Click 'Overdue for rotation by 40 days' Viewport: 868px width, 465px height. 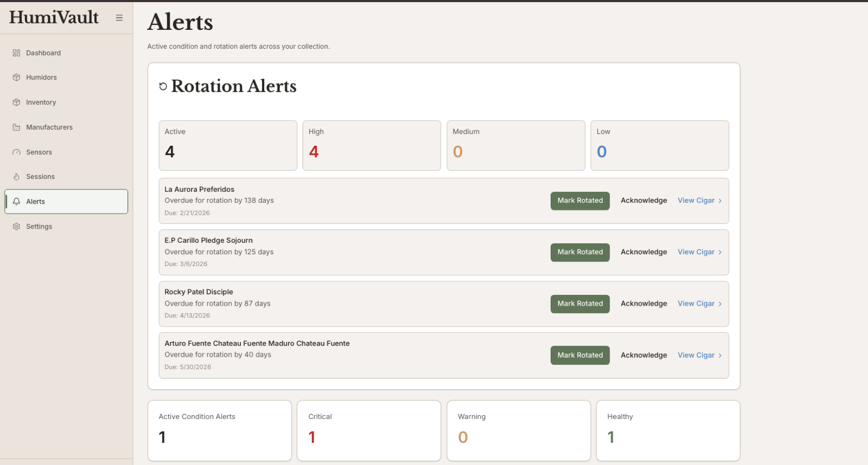coord(218,355)
